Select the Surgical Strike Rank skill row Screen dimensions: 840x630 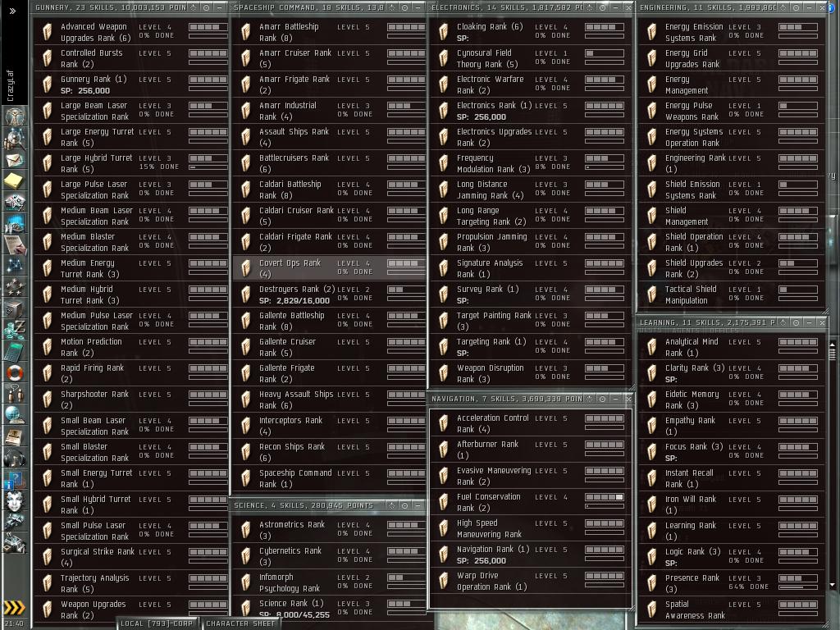coord(132,557)
